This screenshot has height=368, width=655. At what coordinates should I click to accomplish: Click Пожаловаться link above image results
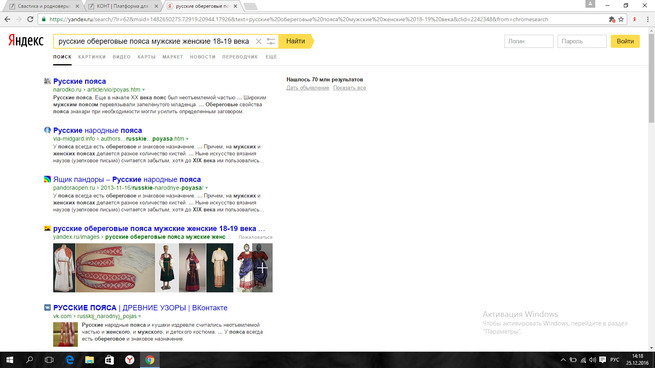[x=255, y=237]
